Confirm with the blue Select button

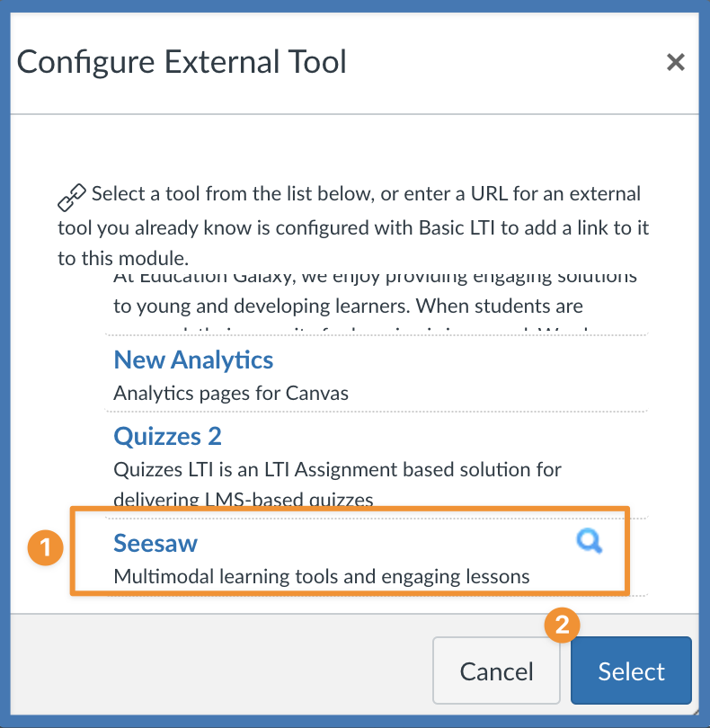click(x=631, y=671)
